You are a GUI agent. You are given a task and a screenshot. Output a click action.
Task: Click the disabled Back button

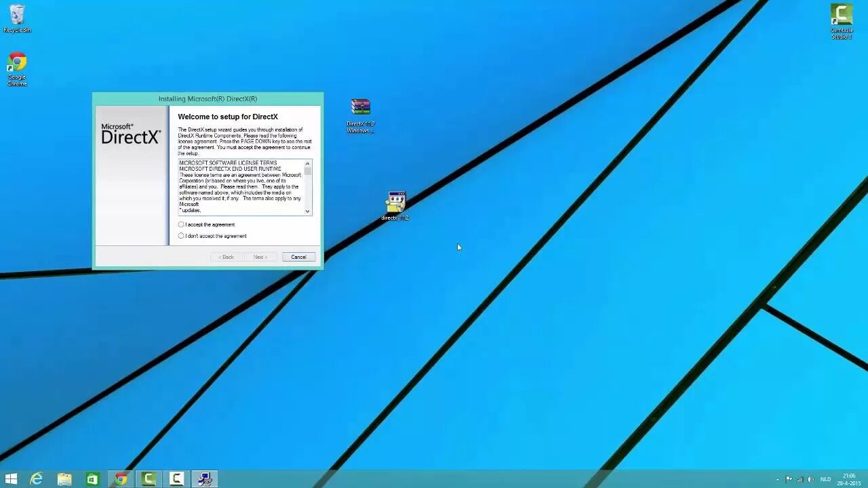point(226,257)
